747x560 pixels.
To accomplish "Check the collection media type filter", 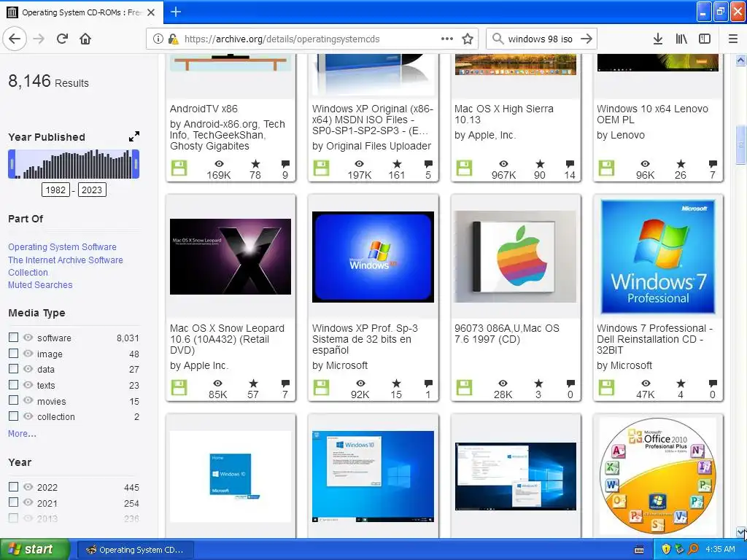I will point(13,416).
